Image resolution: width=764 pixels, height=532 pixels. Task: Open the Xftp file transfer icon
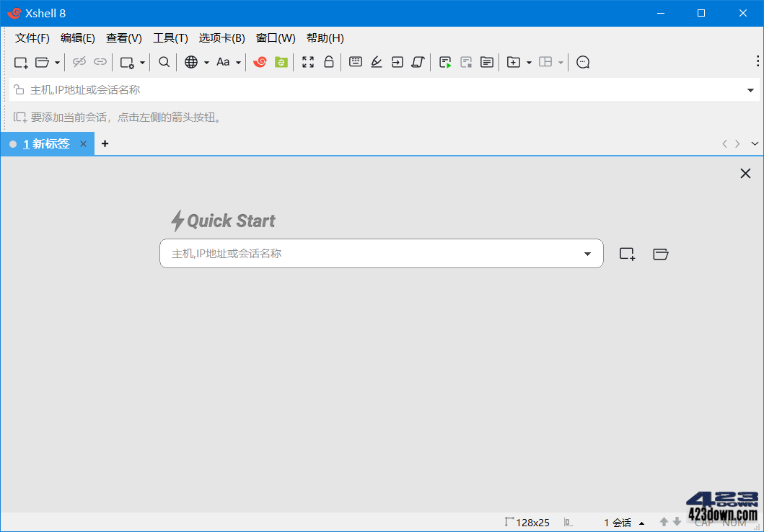pos(281,62)
